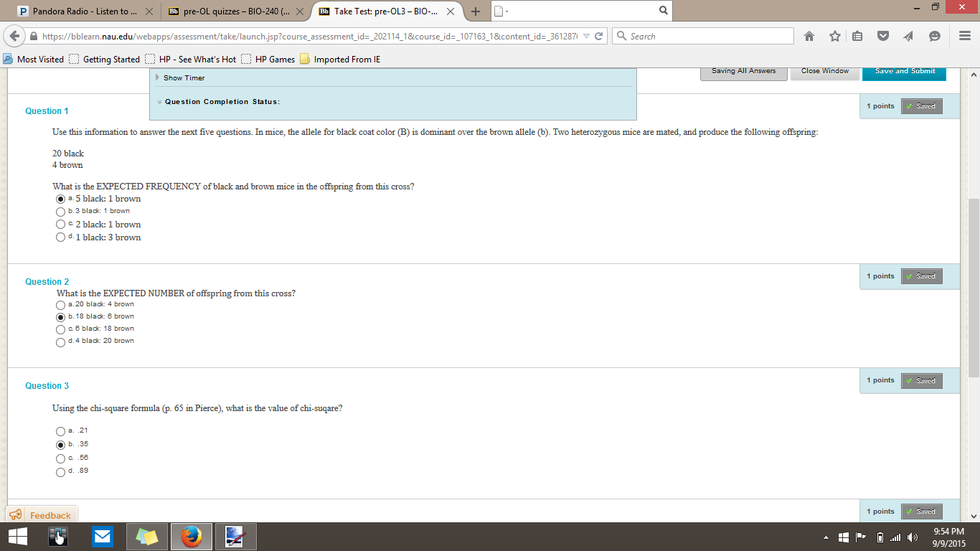Open the Pocket icon in toolbar
980x551 pixels.
884,36
